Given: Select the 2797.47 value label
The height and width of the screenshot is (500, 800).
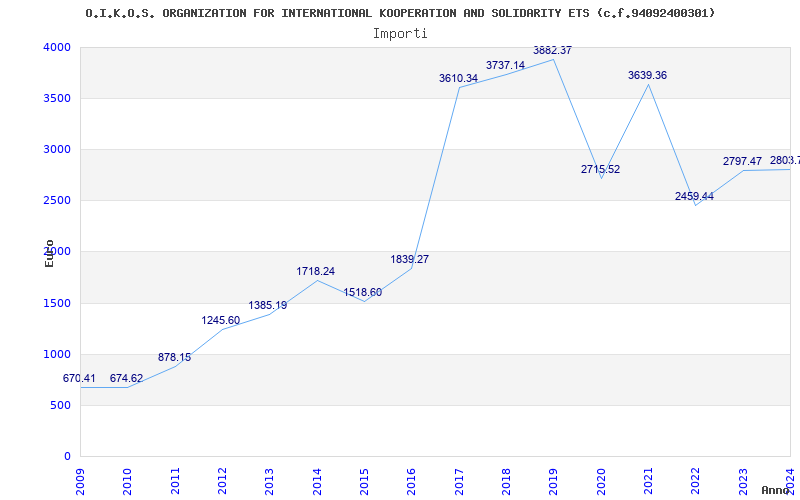Looking at the screenshot, I should pos(742,161).
